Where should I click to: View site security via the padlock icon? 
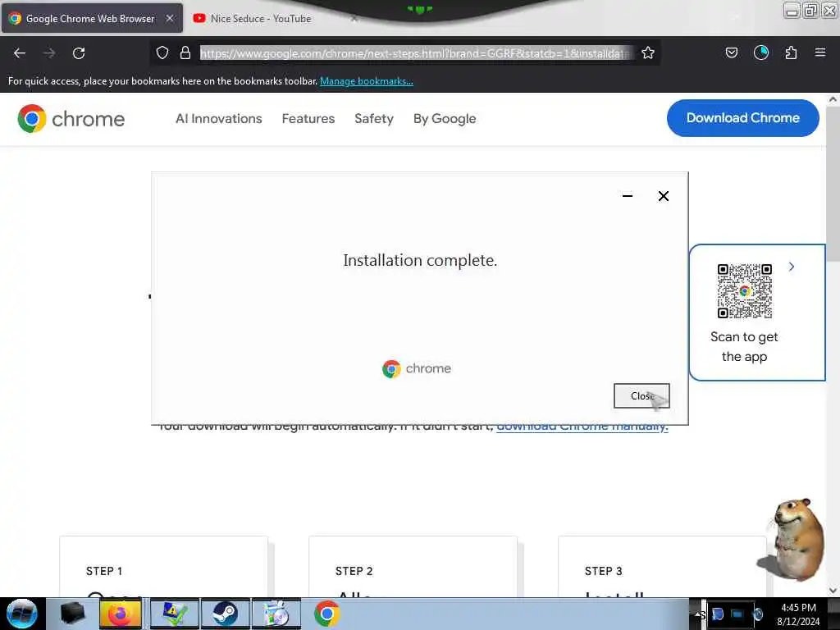click(x=185, y=52)
